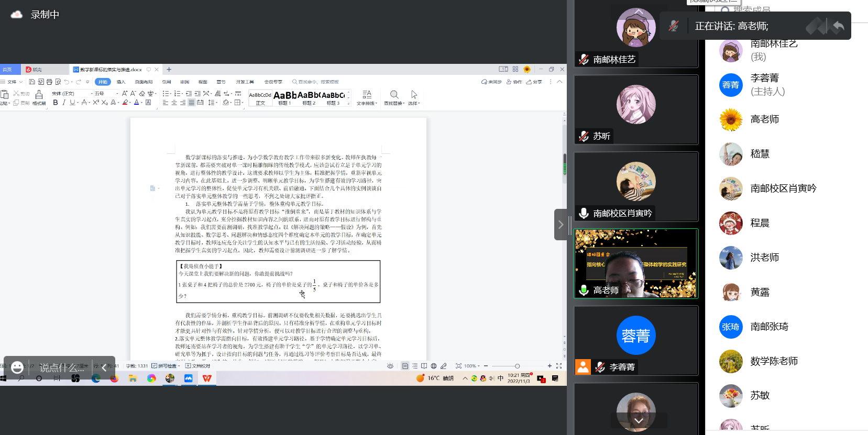
Task: Switch to the 页面布局 ribbon tab
Action: [144, 82]
